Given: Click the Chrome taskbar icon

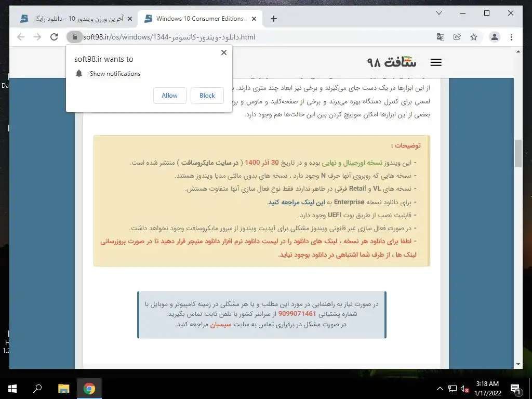Looking at the screenshot, I should [89, 389].
